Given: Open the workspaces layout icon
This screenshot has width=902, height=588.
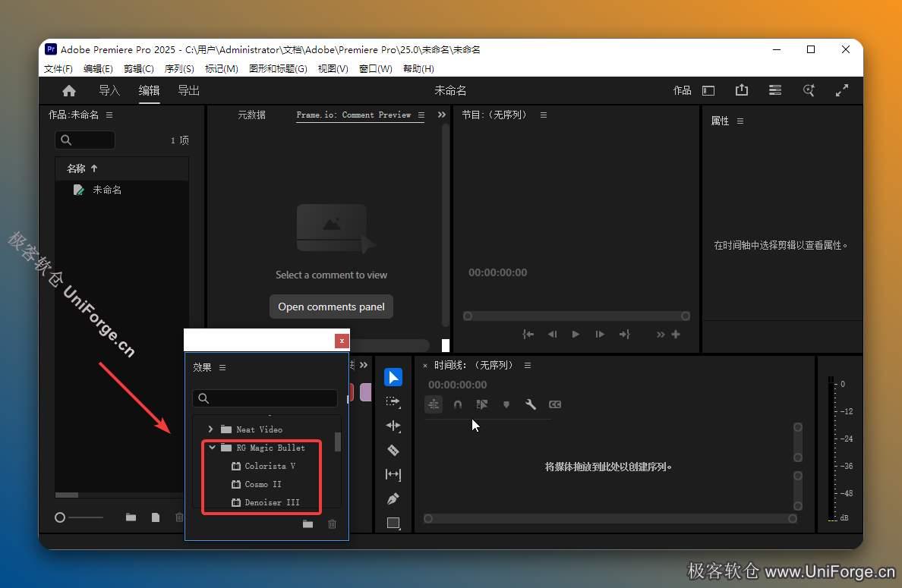Looking at the screenshot, I should [708, 90].
